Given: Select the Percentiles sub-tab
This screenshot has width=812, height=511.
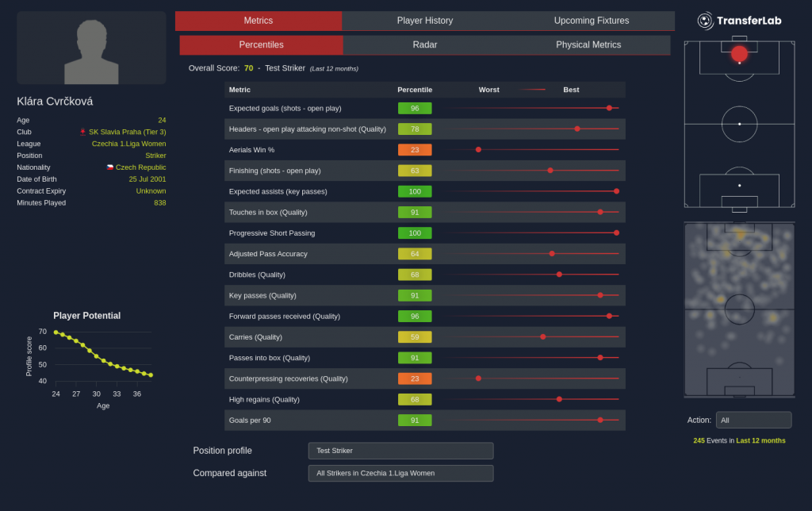Looking at the screenshot, I should 261,45.
